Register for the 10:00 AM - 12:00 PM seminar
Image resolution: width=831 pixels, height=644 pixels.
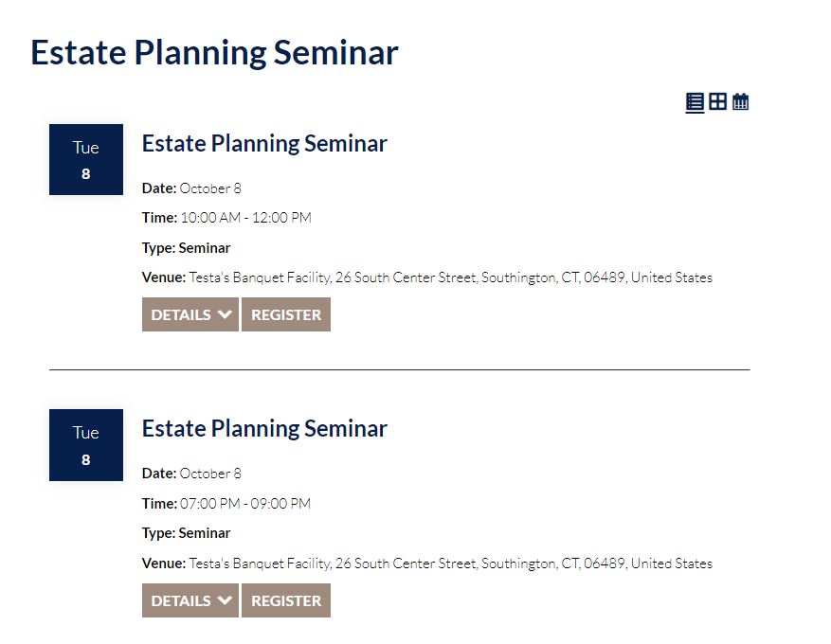tap(286, 314)
